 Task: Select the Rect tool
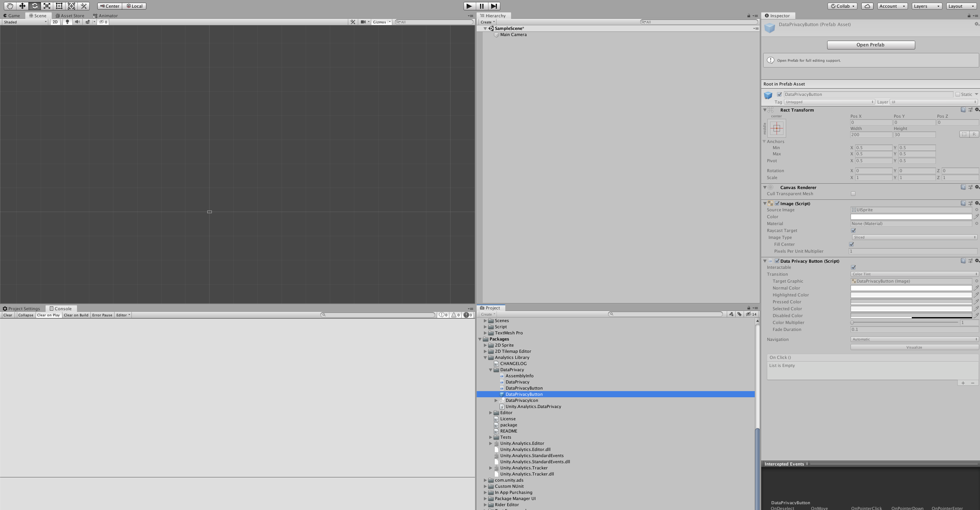(59, 6)
